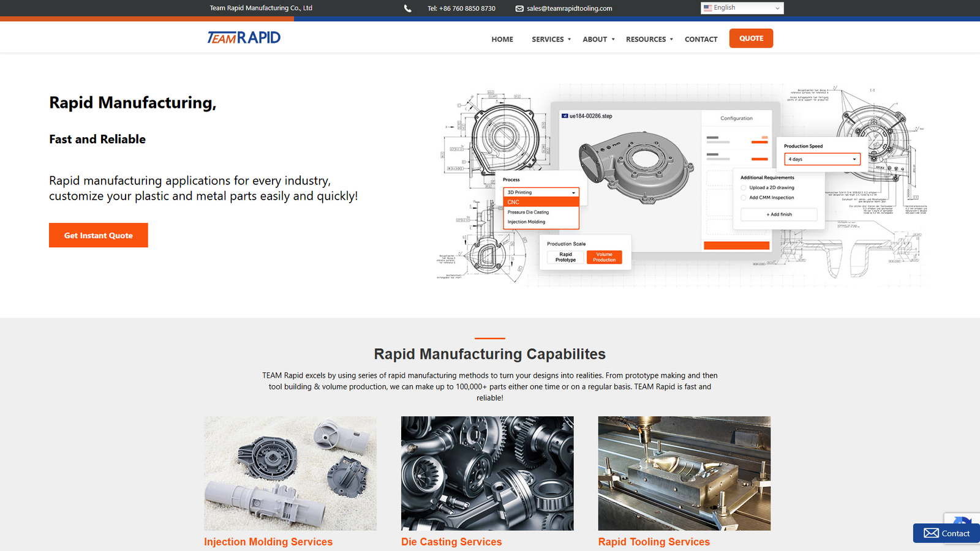Click the US flag icon in the language selector

708,7
